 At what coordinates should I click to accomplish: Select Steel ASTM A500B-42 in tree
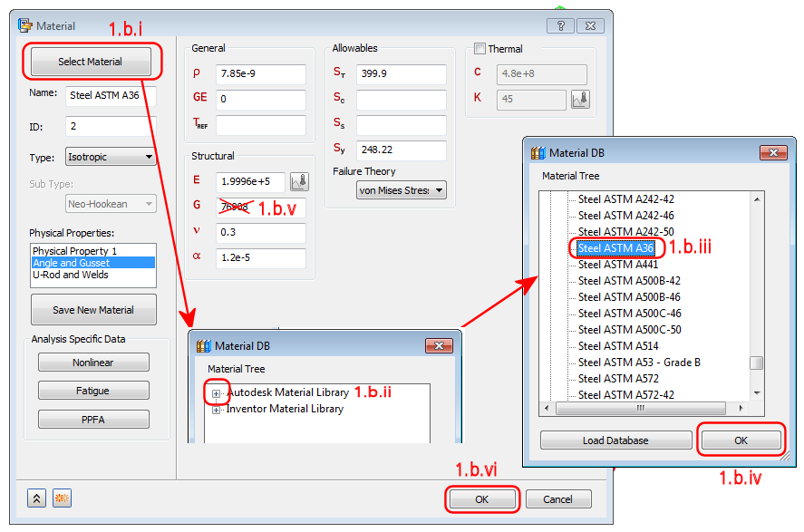pos(630,281)
